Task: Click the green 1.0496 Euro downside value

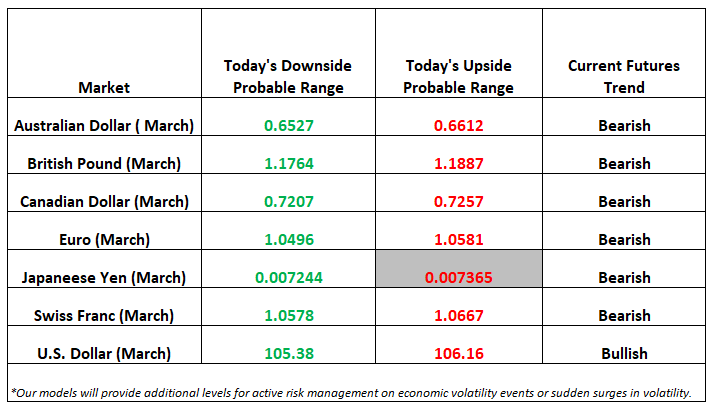Action: [289, 239]
